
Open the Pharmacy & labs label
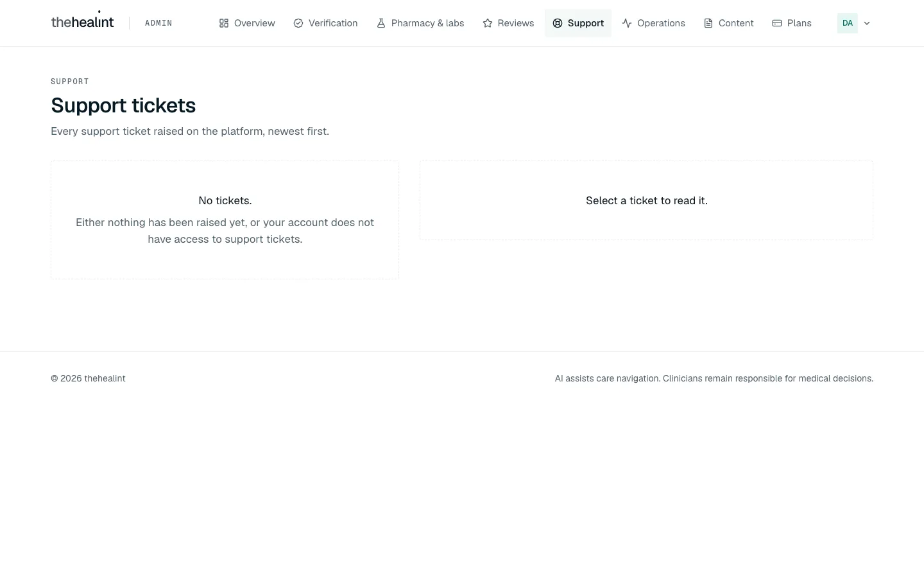(428, 23)
